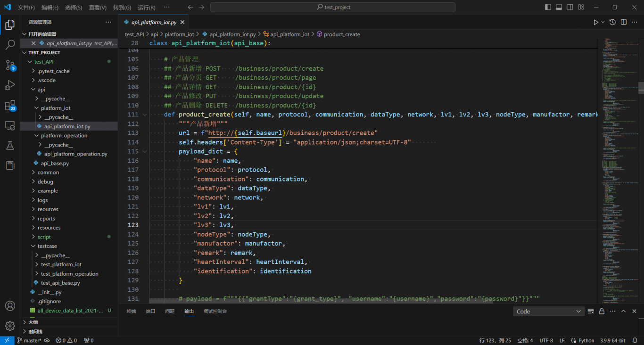Open Source Control view with badge 9
The width and height of the screenshot is (644, 345).
pos(10,65)
